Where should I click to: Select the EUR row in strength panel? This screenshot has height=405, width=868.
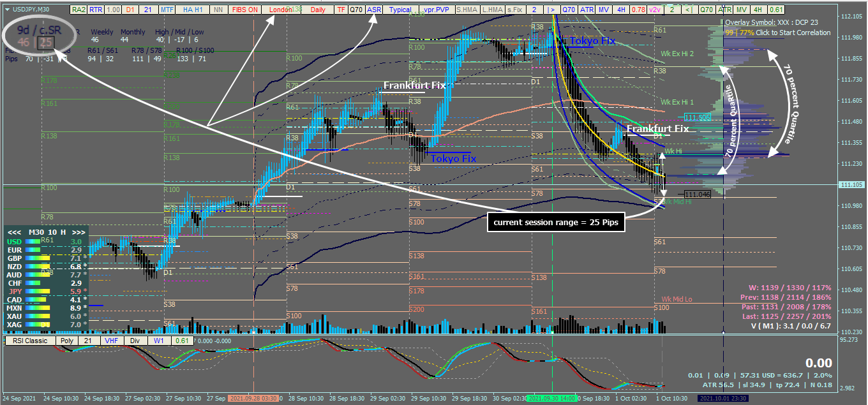pos(46,250)
